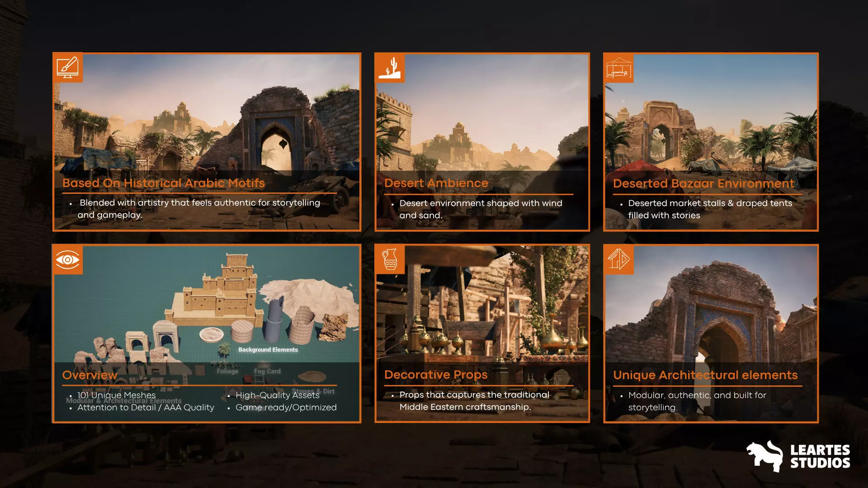Select the Based On Historical Arabic Motifs heading
The height and width of the screenshot is (488, 868).
(x=164, y=183)
